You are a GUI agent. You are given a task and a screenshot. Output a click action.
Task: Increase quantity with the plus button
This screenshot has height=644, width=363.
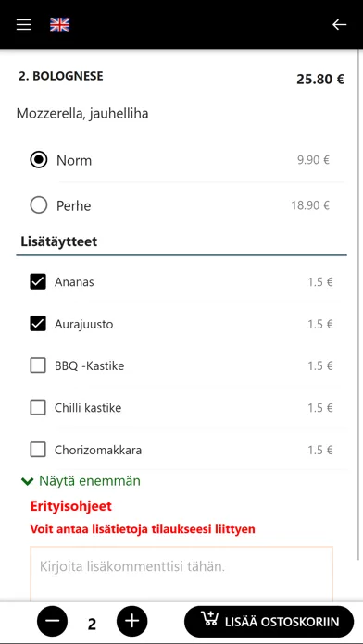pyautogui.click(x=132, y=621)
